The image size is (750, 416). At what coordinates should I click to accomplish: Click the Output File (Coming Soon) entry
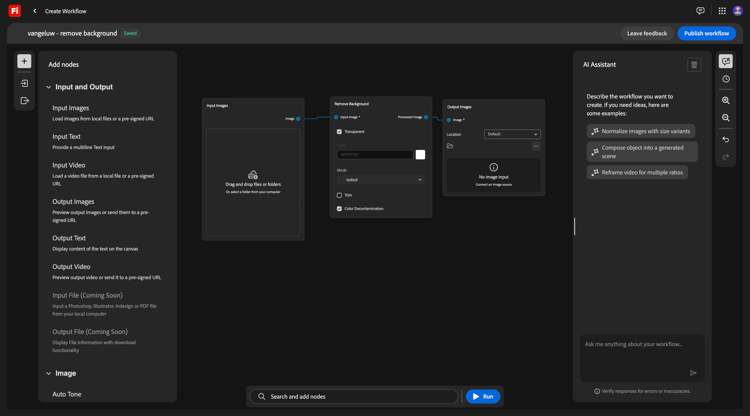coord(94,340)
